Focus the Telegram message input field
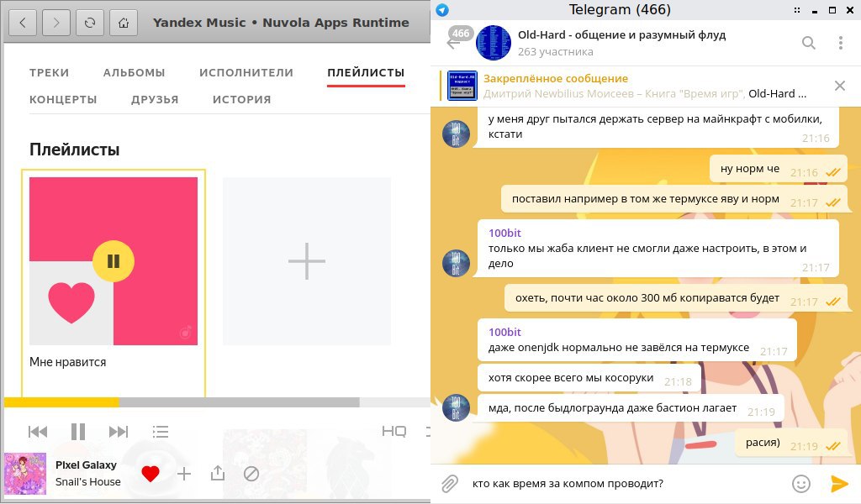 [626, 484]
